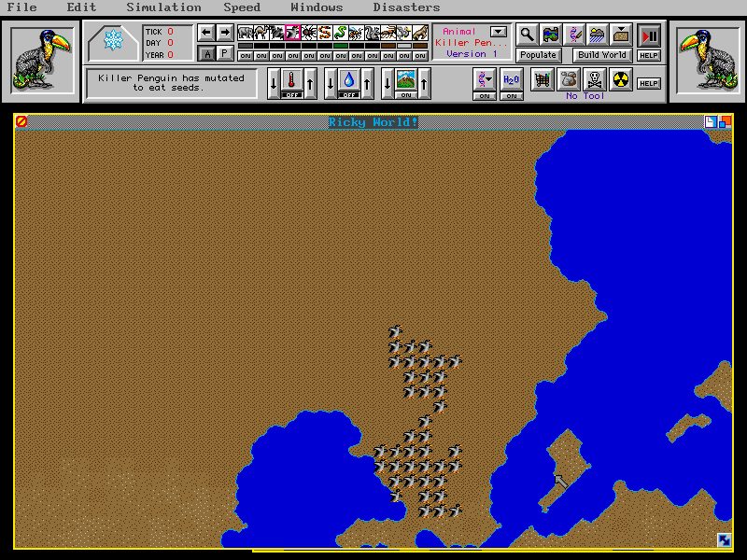
Task: Select the highlighted Killer Penguin species icon
Action: tap(293, 33)
